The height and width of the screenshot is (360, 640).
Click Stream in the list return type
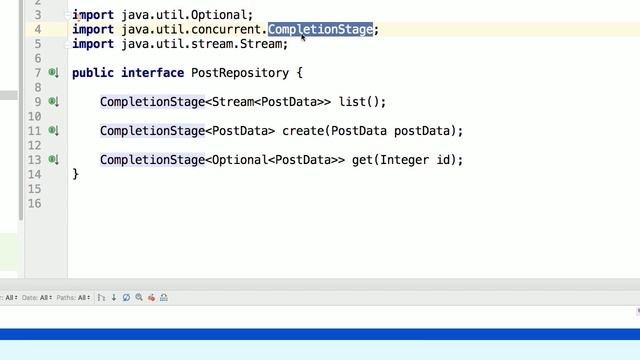(233, 102)
